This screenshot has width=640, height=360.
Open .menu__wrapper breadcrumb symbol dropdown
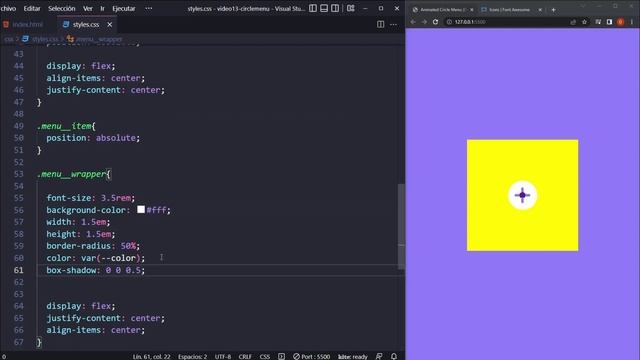(95, 39)
